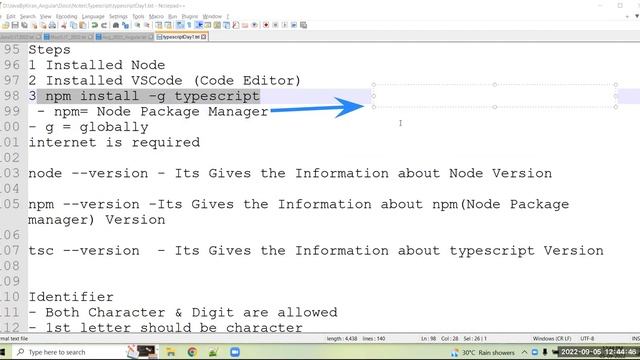Open the Macro menu
The width and height of the screenshot is (640, 360).
[156, 16]
